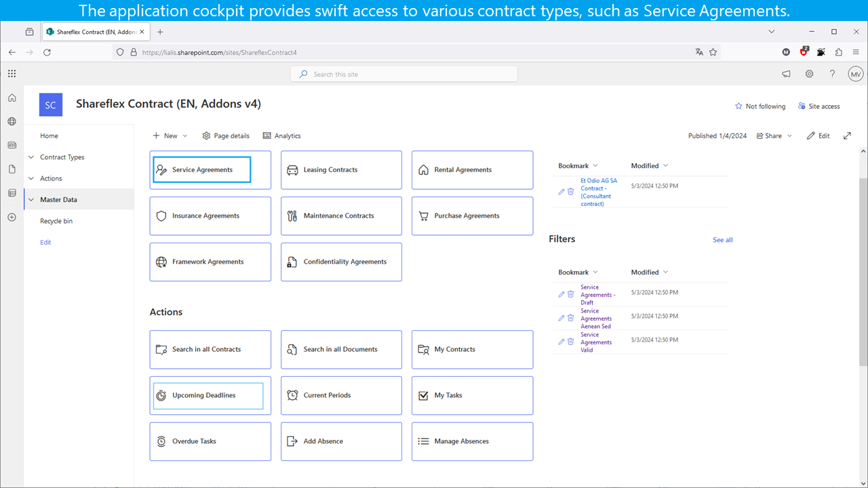Viewport: 868px width, 488px height.
Task: Delete the Service Agreements Aenean Sed filter
Action: (x=571, y=318)
